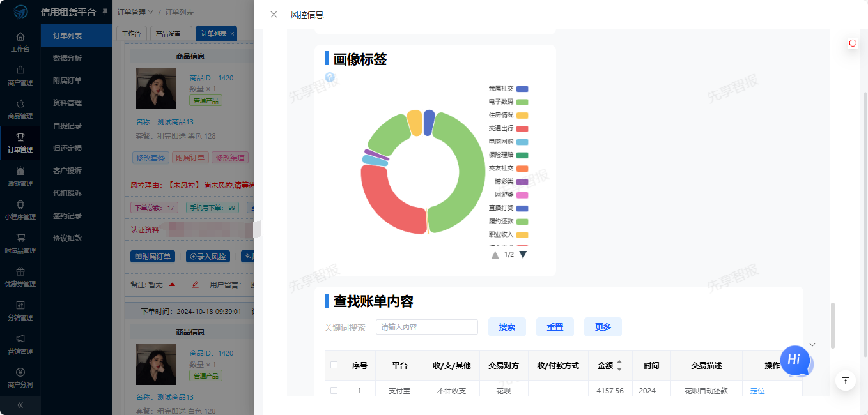Click drawer collapse handle on left edge
Viewport: 868px width, 415px height.
[257, 229]
